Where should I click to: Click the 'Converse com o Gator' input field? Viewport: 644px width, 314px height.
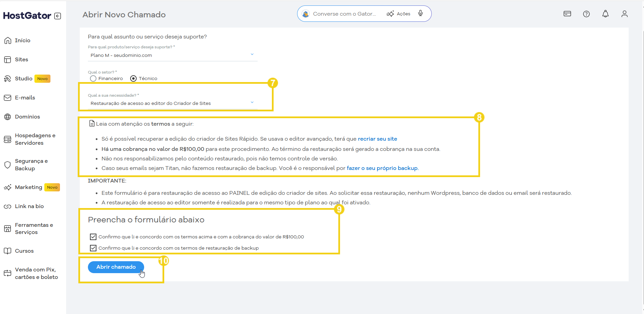click(x=344, y=14)
